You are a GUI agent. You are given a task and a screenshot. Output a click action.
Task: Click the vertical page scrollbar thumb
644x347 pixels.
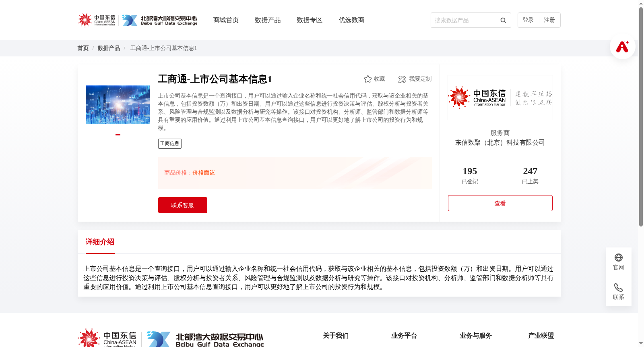[641, 117]
